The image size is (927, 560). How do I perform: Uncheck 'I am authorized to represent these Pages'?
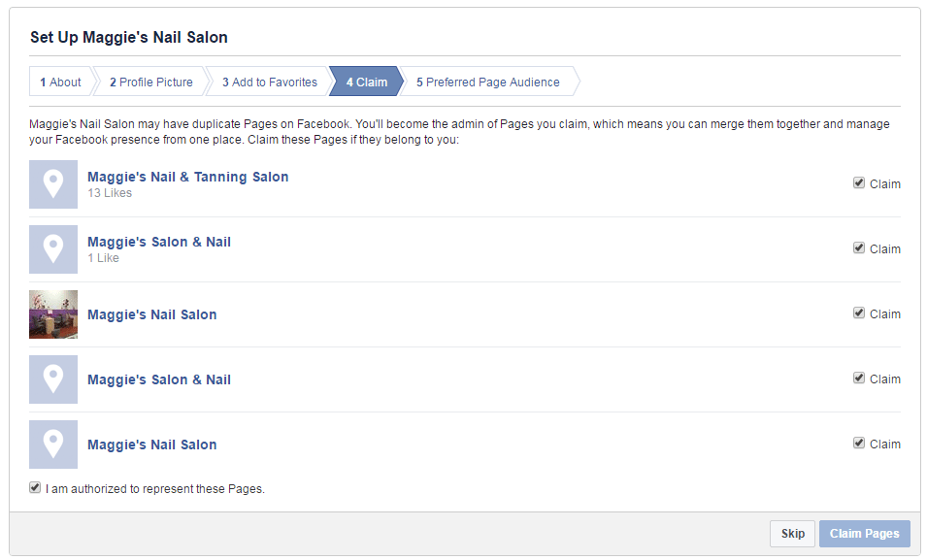[x=35, y=488]
